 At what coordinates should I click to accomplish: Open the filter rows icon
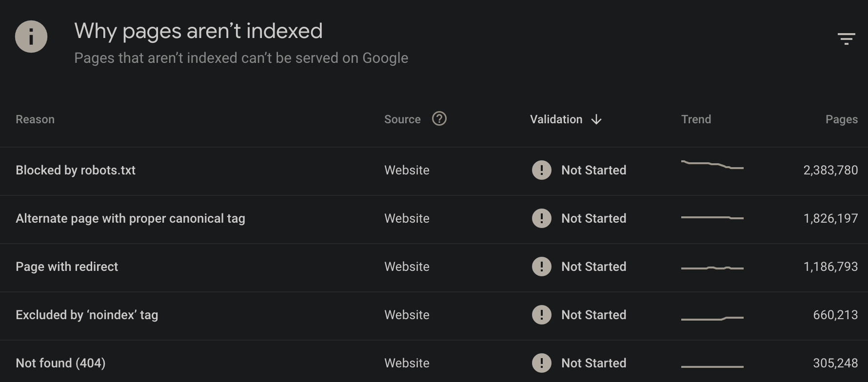846,38
